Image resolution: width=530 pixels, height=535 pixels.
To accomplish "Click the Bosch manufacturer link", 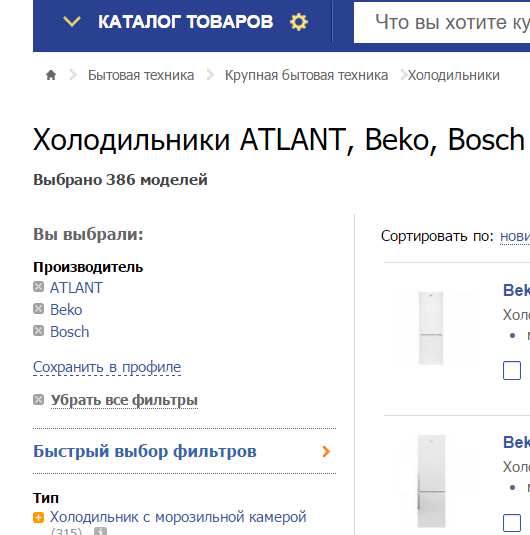I will (70, 332).
